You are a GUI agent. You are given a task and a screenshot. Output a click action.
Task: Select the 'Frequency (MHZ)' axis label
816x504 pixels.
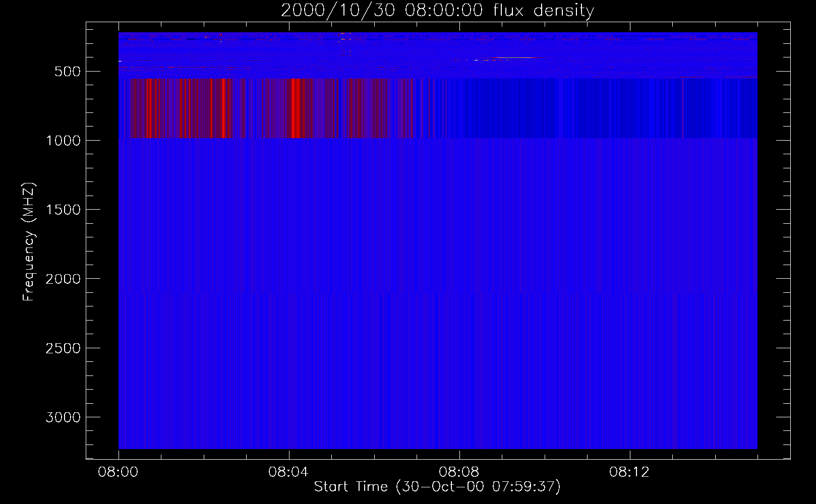tap(30, 242)
